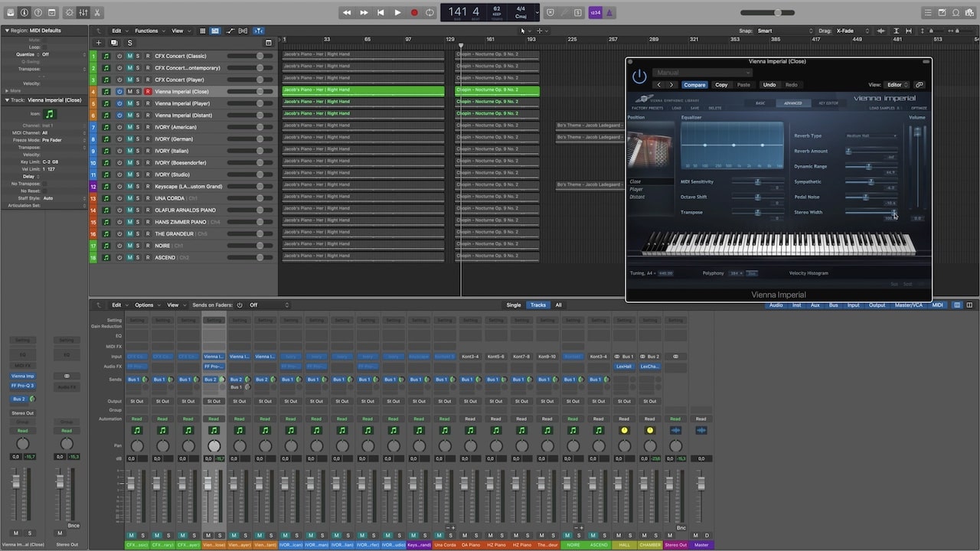The height and width of the screenshot is (551, 980).
Task: Solo the Vienna Imperial (Player) track
Action: pyautogui.click(x=138, y=102)
